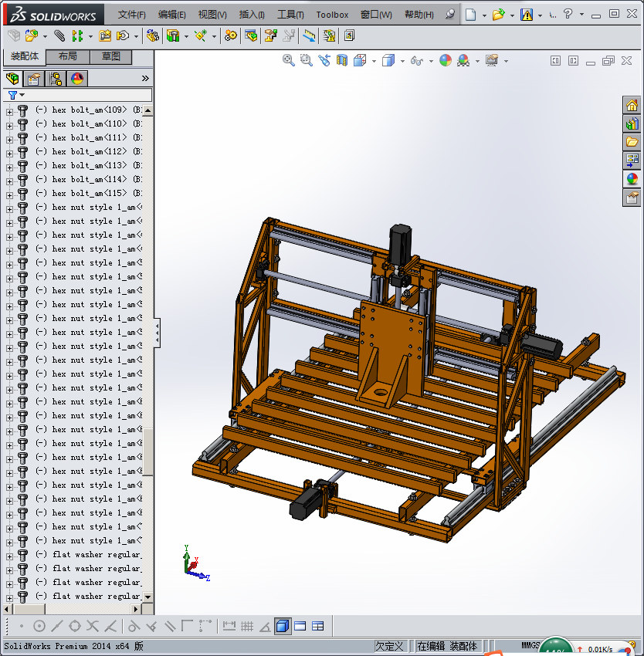644x656 pixels.
Task: Click the filter funnel icon above the tree
Action: (x=12, y=95)
